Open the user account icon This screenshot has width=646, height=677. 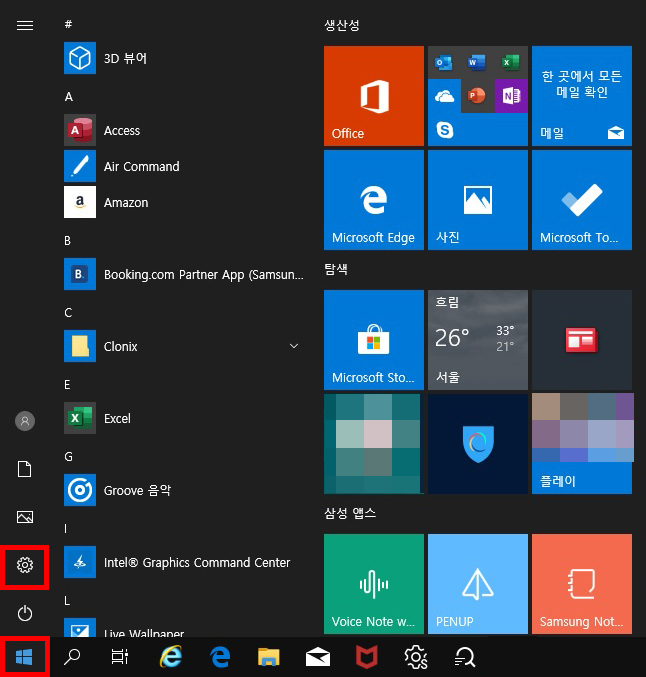[x=25, y=421]
